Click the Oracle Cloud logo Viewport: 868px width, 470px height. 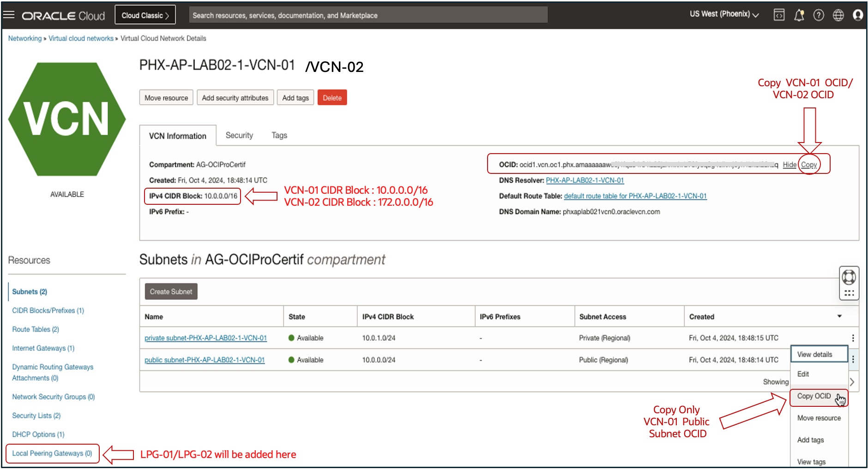tap(64, 16)
